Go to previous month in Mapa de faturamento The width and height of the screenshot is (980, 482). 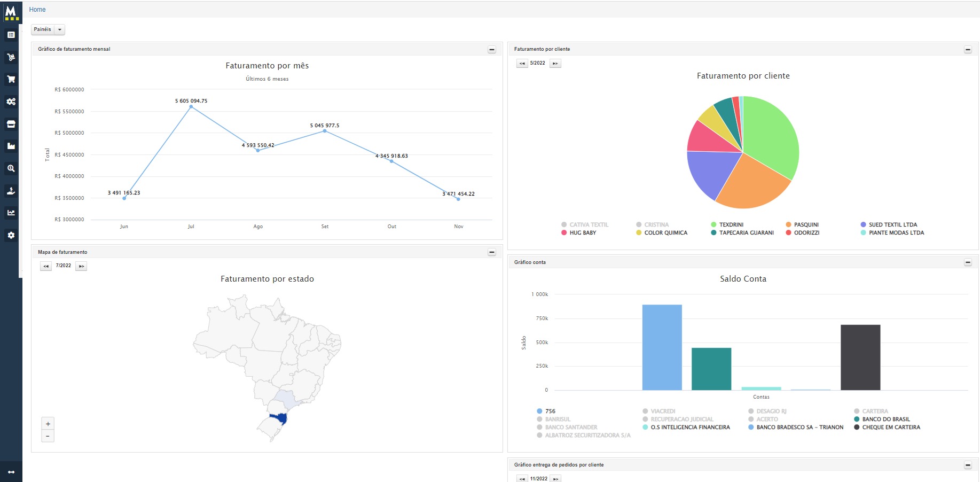coord(46,266)
